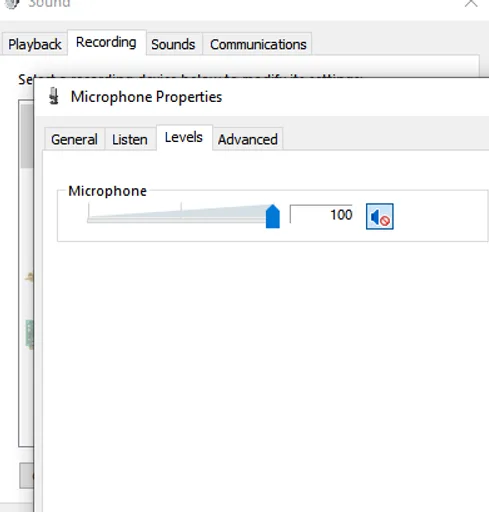Go to the Communications tab

click(x=258, y=44)
